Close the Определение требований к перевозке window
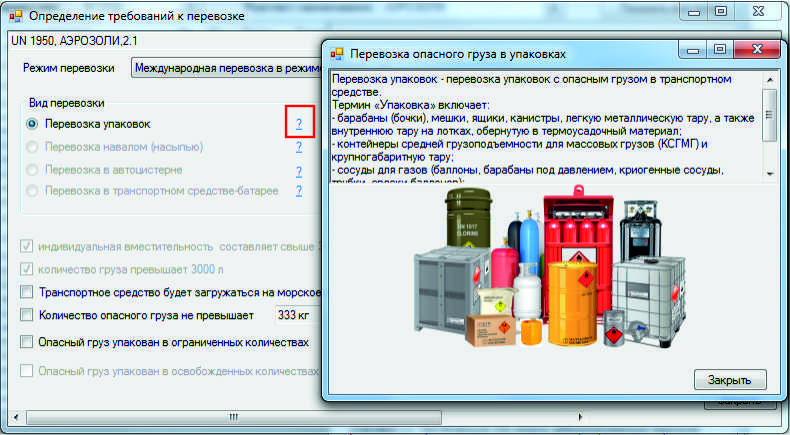Screen dimensions: 790x435 [758, 12]
